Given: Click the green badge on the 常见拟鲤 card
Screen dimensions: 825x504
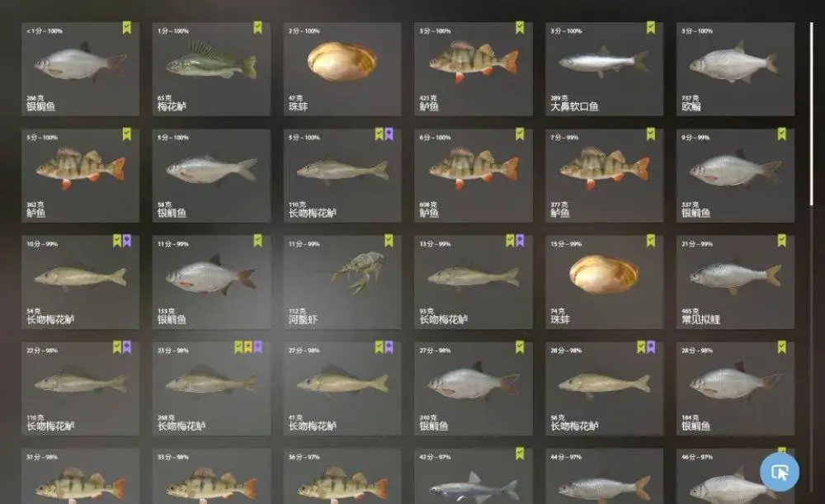Looking at the screenshot, I should click(782, 240).
